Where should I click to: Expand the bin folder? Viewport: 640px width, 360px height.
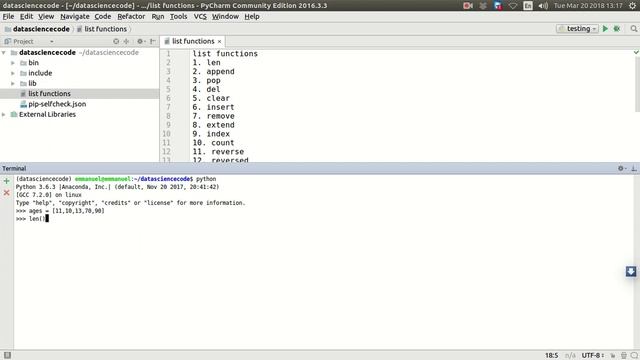pyautogui.click(x=13, y=63)
